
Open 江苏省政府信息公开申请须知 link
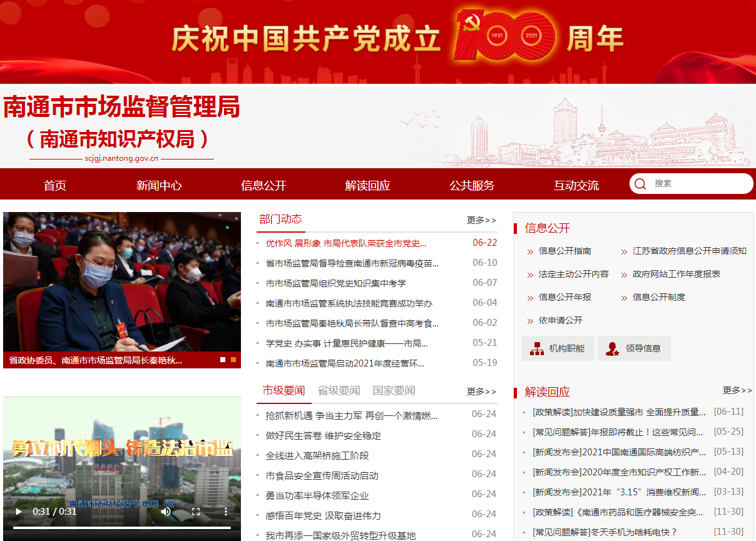(690, 251)
